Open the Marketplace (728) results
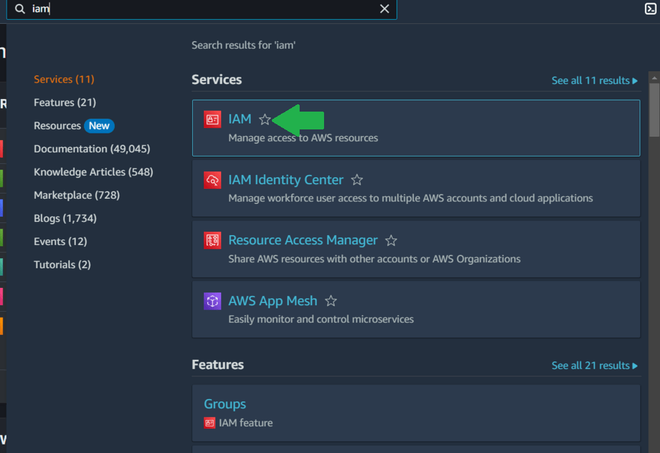Screen dimensions: 660x453 (x=76, y=195)
